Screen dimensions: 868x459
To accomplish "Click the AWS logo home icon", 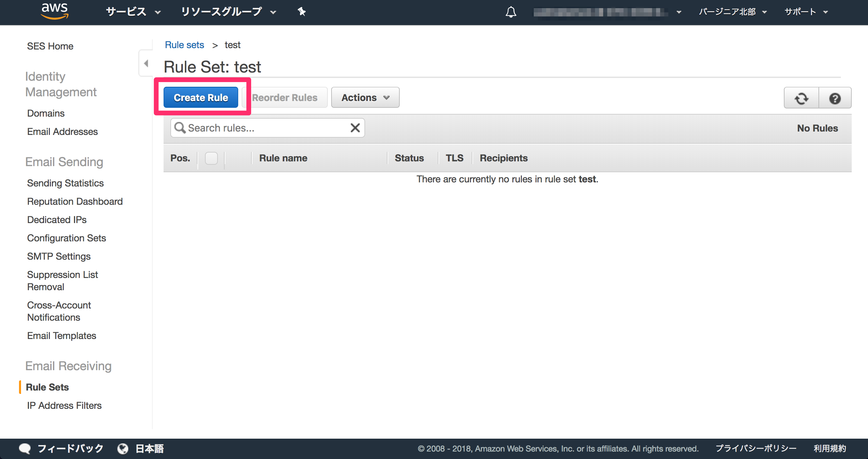I will (x=55, y=12).
